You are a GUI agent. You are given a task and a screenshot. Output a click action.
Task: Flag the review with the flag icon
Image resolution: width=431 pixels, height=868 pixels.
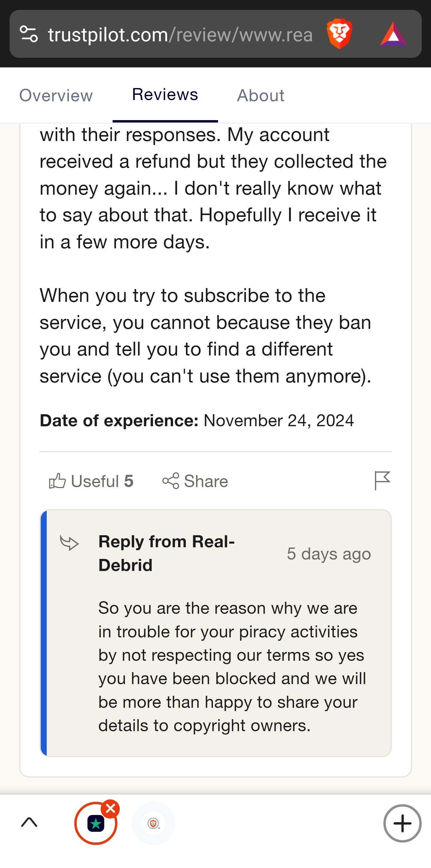click(382, 480)
